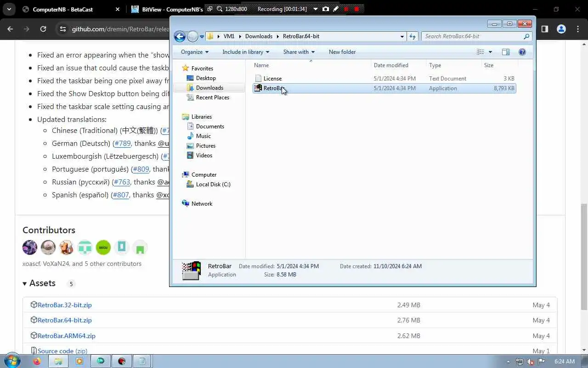Create a New folder
The height and width of the screenshot is (368, 588).
[342, 52]
